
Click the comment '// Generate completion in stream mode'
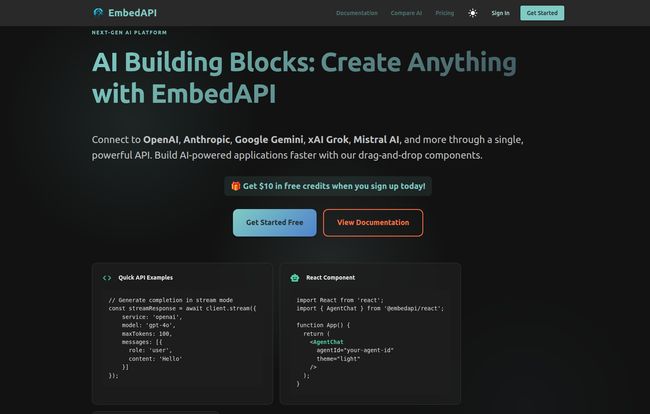tap(170, 300)
